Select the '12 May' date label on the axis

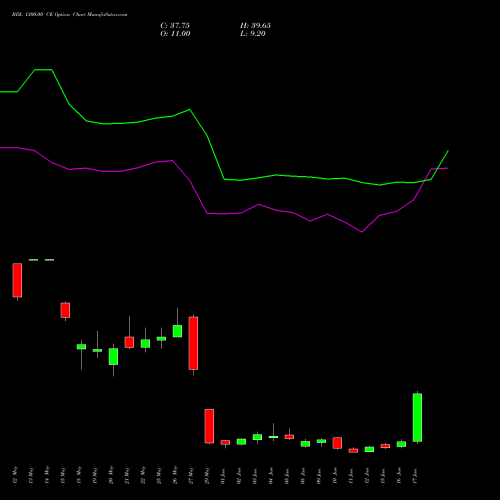coord(15,475)
